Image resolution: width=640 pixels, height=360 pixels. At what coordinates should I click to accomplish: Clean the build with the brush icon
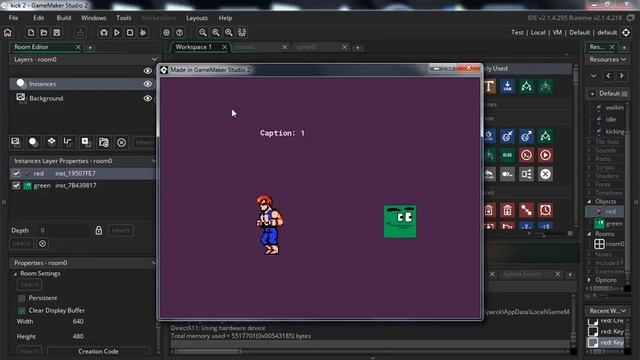click(x=143, y=33)
